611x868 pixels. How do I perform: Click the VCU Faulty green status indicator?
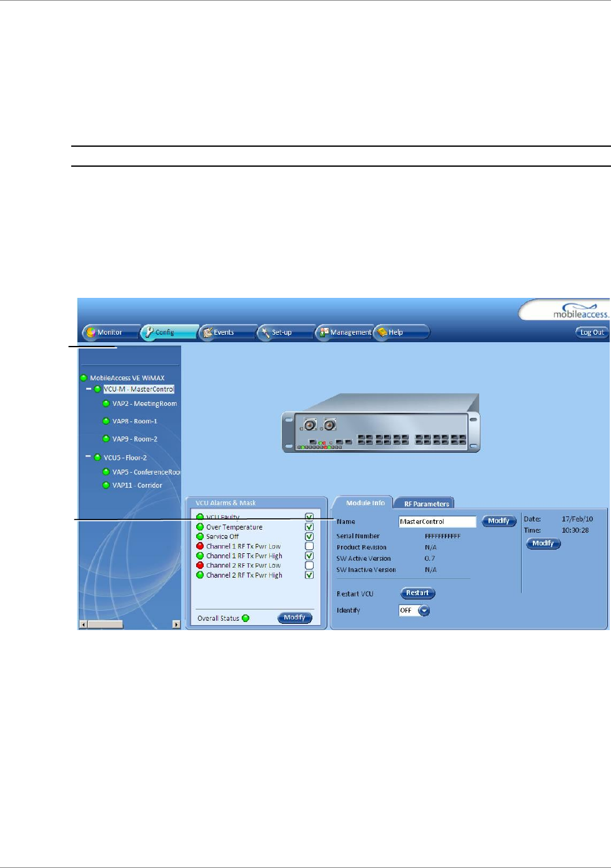click(x=200, y=517)
